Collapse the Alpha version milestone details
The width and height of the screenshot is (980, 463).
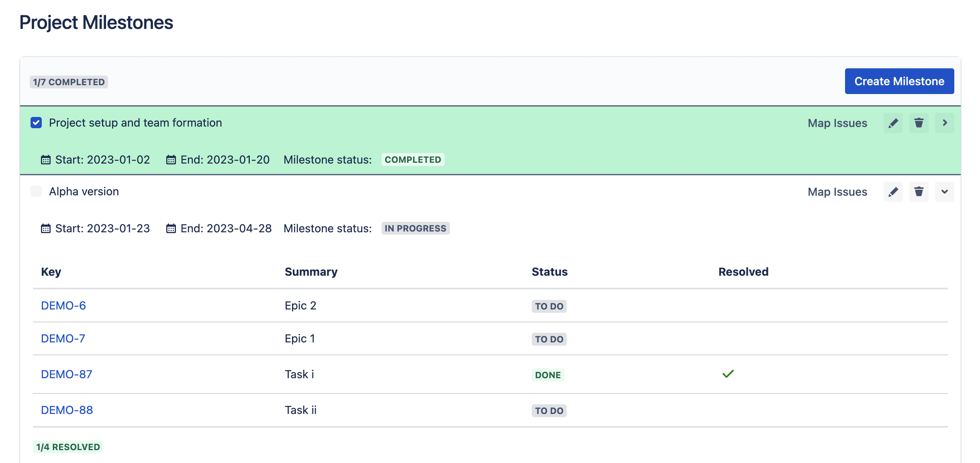pyautogui.click(x=944, y=192)
